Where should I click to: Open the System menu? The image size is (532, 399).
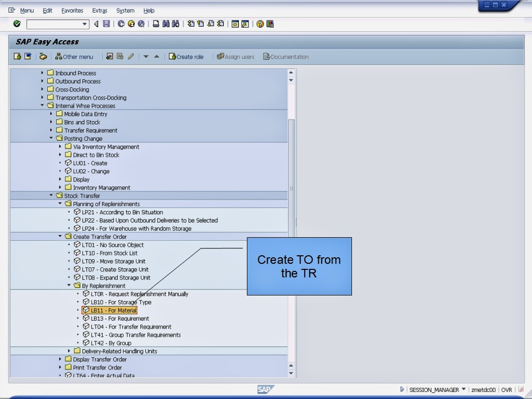click(x=125, y=11)
